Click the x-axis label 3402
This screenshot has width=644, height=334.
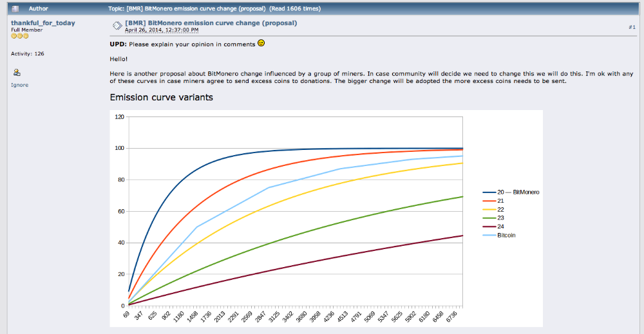288,317
